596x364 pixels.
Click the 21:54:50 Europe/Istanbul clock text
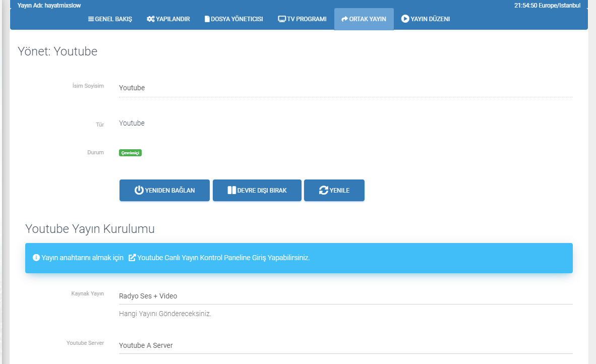[548, 6]
